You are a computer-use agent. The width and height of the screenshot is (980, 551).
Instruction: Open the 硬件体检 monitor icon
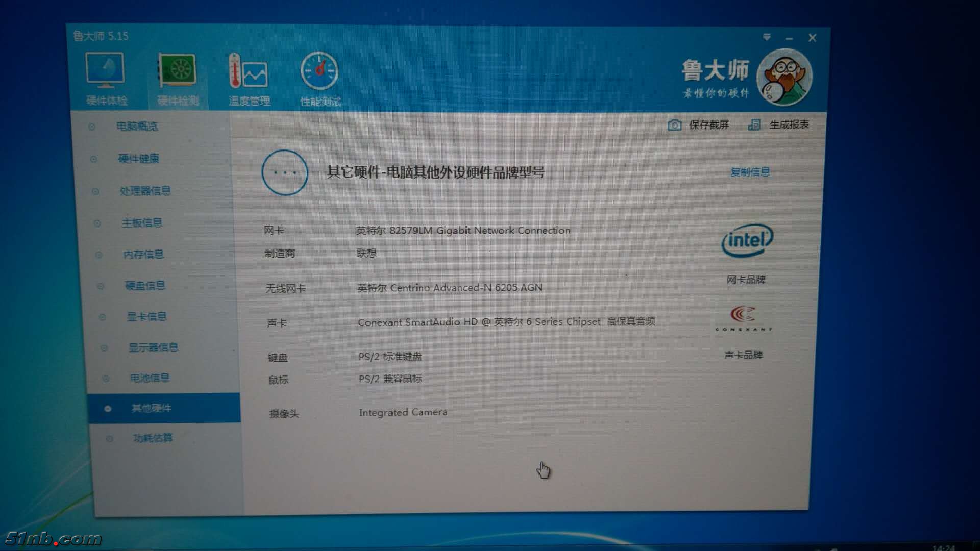pyautogui.click(x=105, y=70)
